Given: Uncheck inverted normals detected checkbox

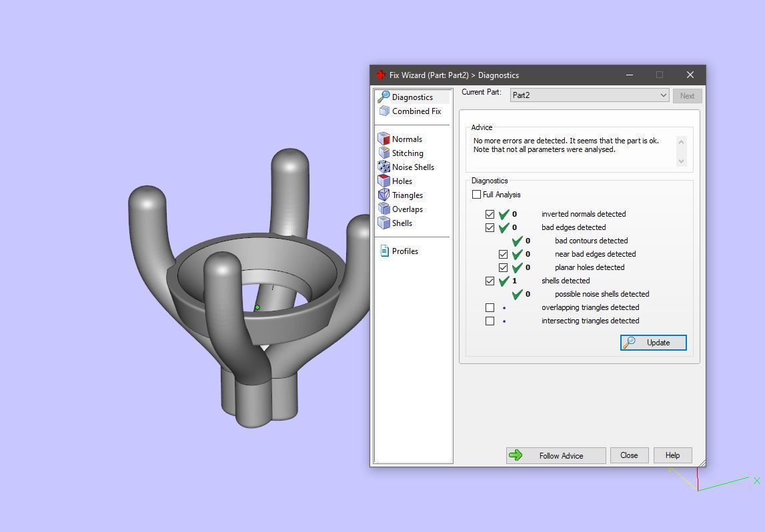Looking at the screenshot, I should point(490,214).
